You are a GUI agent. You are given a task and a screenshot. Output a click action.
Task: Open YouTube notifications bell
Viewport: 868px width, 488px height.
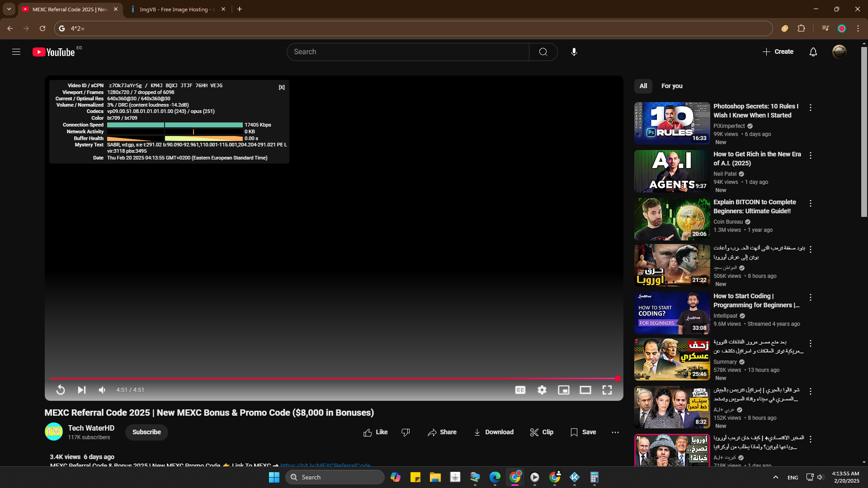click(813, 52)
